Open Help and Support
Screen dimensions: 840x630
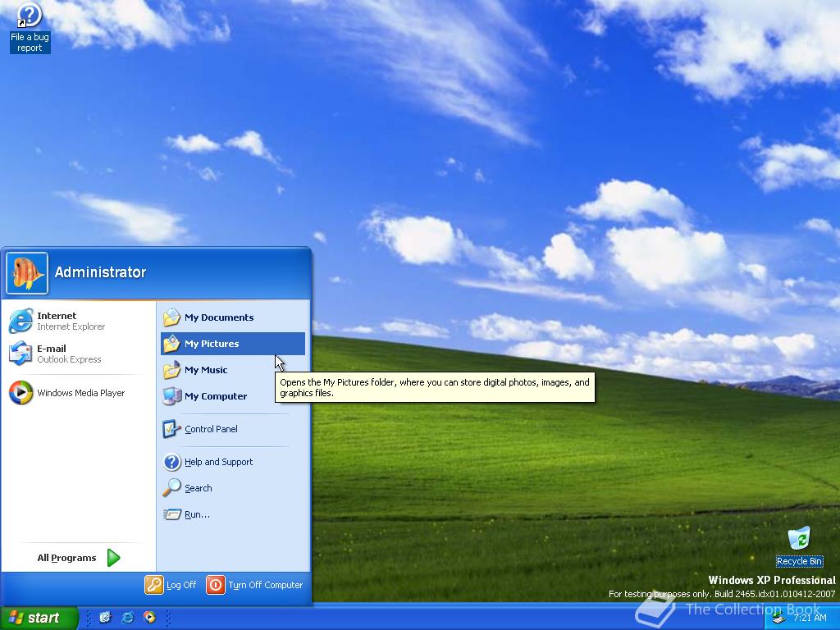pos(232,461)
